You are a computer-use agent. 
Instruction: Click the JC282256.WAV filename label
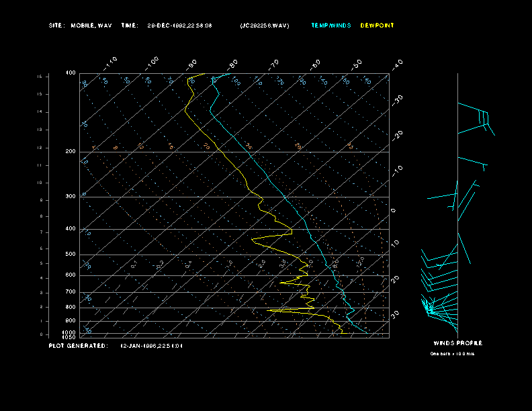tap(265, 26)
